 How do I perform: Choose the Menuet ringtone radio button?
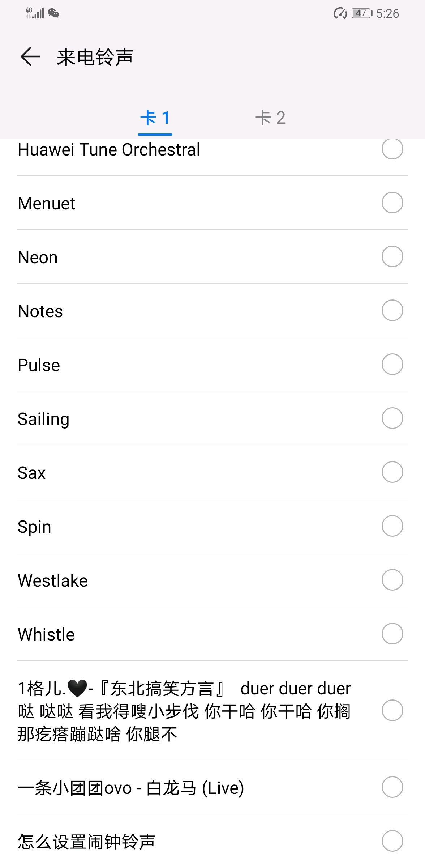tap(392, 203)
